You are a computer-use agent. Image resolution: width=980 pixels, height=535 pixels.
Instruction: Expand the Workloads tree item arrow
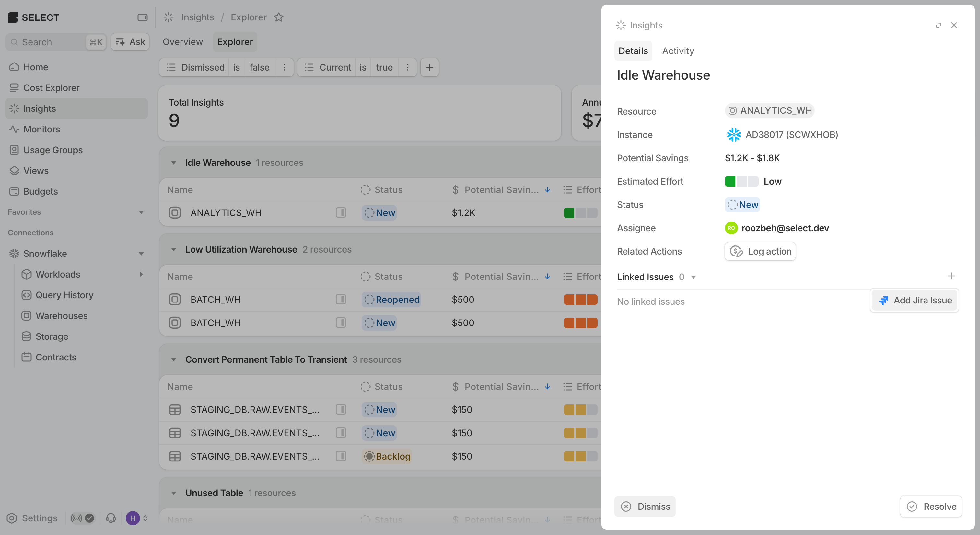point(141,274)
